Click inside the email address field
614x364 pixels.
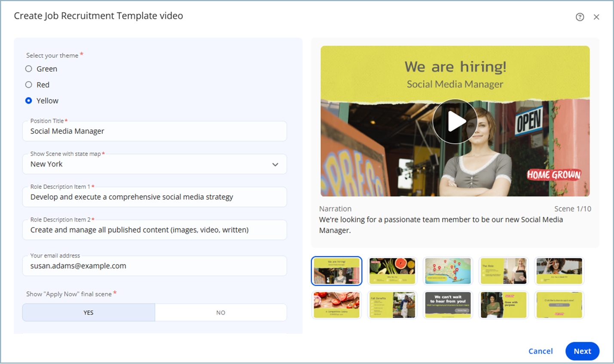[x=155, y=266]
